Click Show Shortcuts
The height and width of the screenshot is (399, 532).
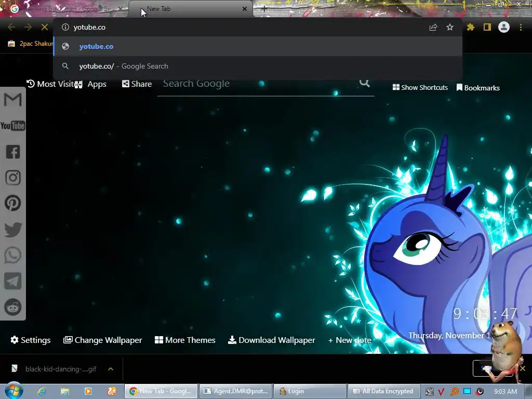click(420, 87)
